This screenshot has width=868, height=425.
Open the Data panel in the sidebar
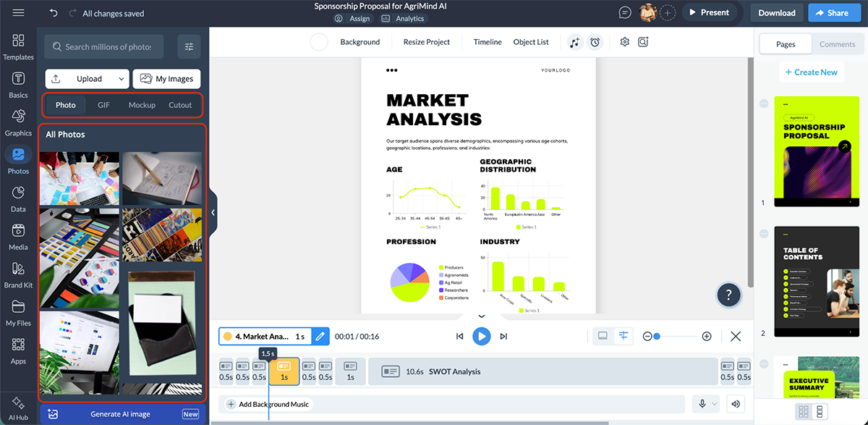click(x=18, y=195)
